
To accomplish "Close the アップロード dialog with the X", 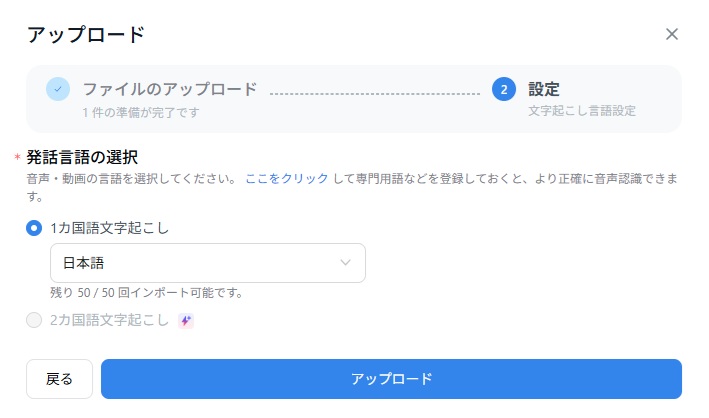I will click(672, 34).
